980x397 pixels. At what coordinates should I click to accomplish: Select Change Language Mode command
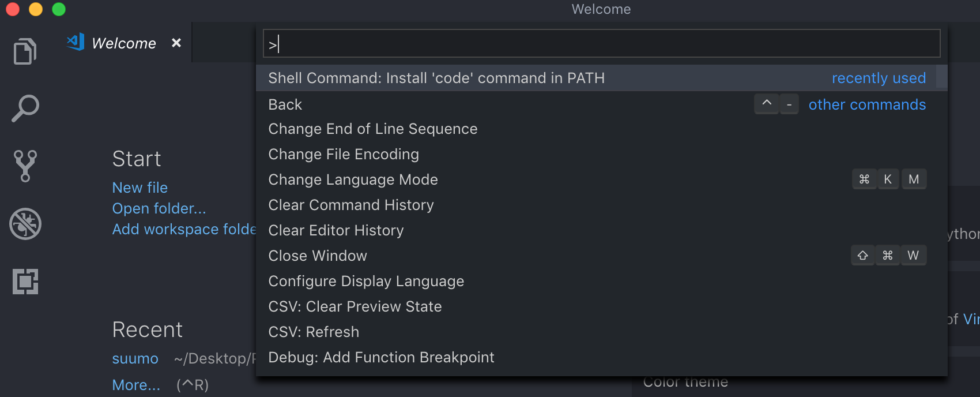(353, 179)
